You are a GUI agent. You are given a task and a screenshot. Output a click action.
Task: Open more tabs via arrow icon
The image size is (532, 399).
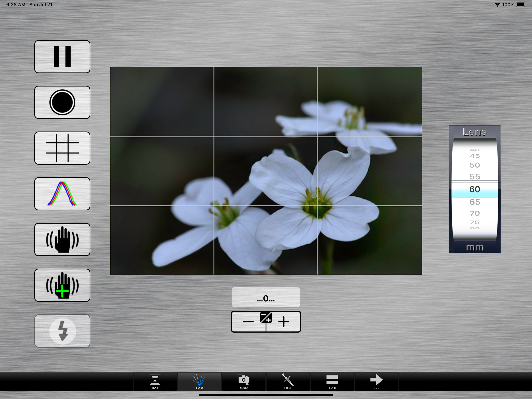coord(376,382)
